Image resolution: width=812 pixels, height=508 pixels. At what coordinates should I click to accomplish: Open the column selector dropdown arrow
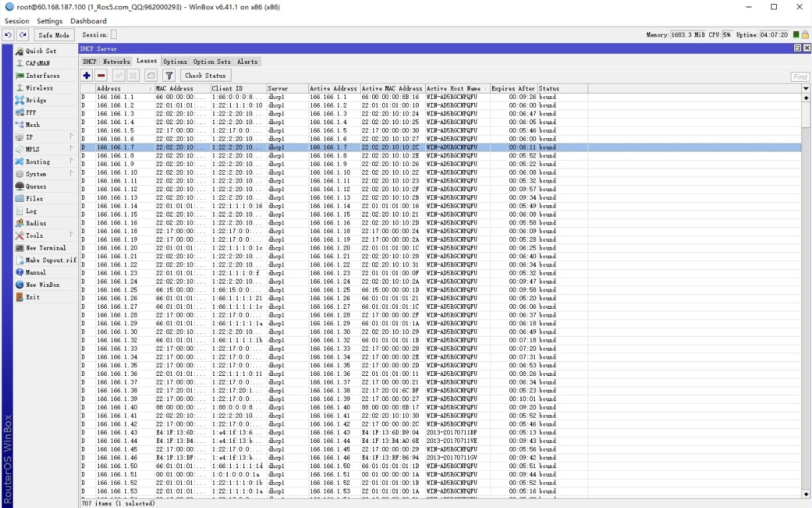coord(806,88)
